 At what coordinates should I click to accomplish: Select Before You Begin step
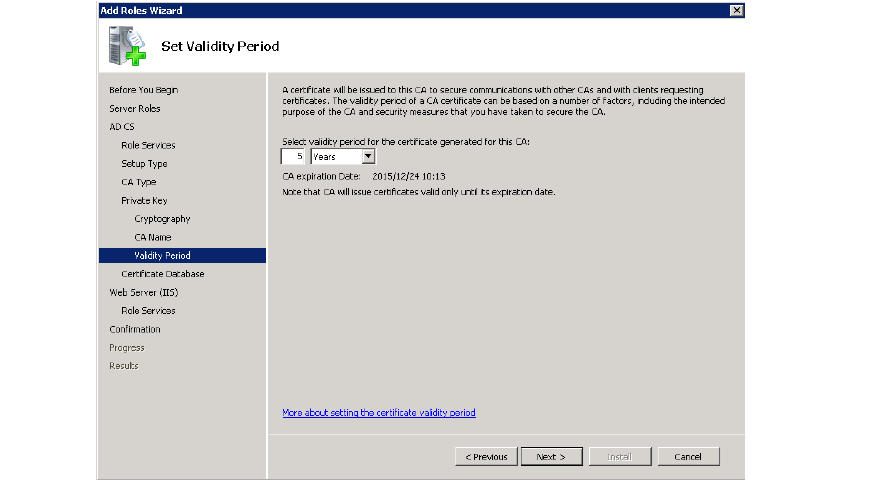point(143,90)
